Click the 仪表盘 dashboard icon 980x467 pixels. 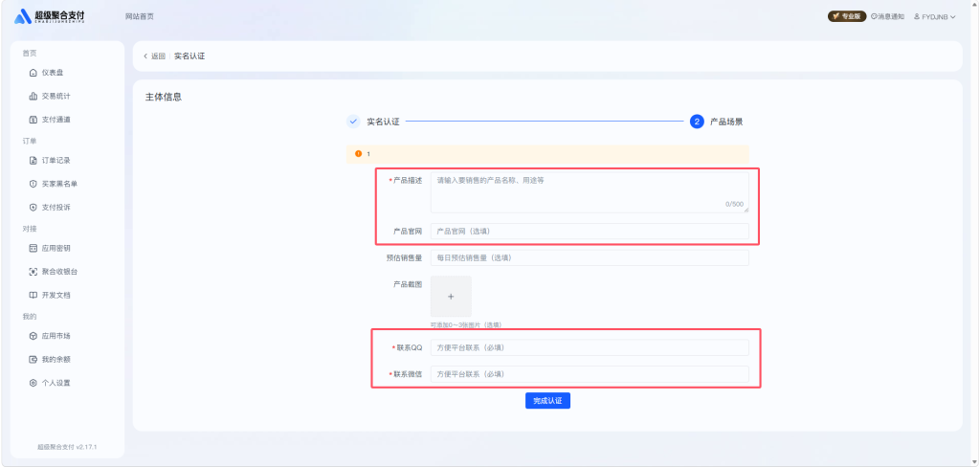click(33, 73)
